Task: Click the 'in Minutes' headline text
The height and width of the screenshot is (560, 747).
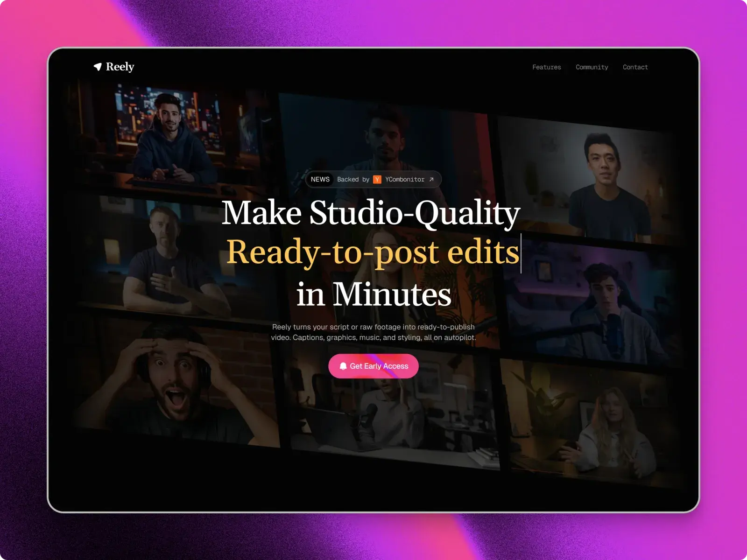Action: coord(374,294)
